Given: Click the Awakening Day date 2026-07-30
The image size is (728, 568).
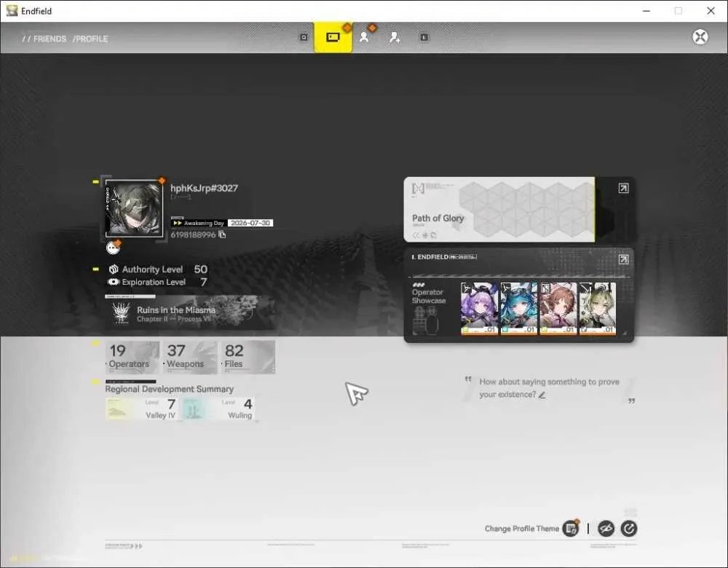Looking at the screenshot, I should pos(250,223).
